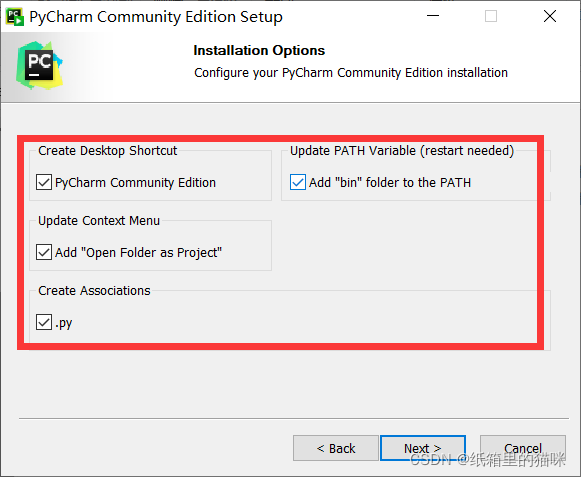The width and height of the screenshot is (581, 477).
Task: Click the Update PATH Variable group label
Action: 402,151
